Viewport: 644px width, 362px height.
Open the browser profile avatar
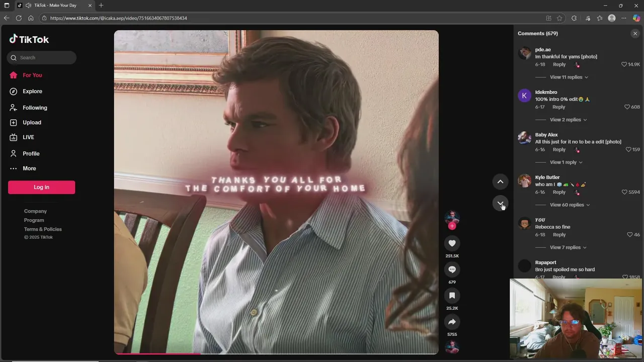click(x=612, y=18)
